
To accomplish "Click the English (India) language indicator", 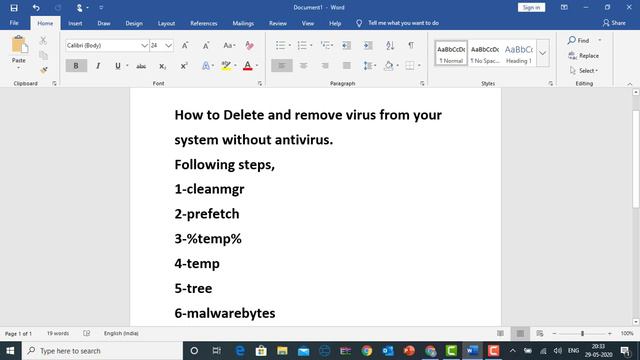I will coord(121,333).
